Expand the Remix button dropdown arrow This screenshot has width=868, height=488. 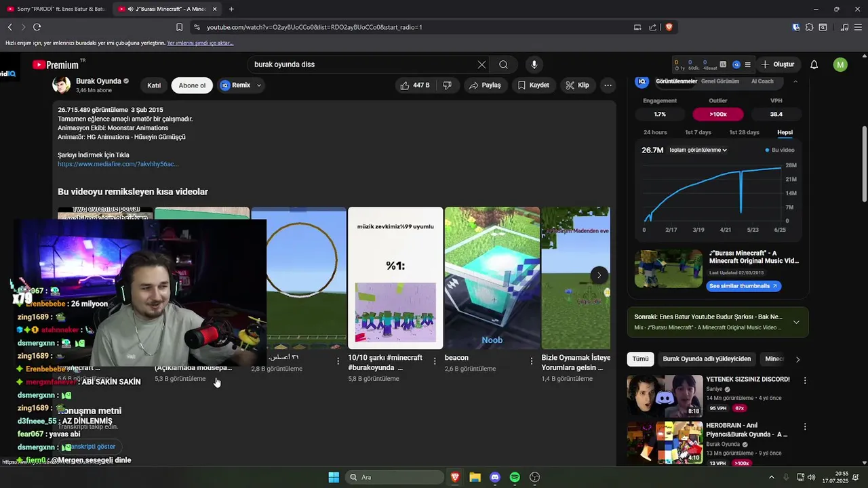coord(259,85)
